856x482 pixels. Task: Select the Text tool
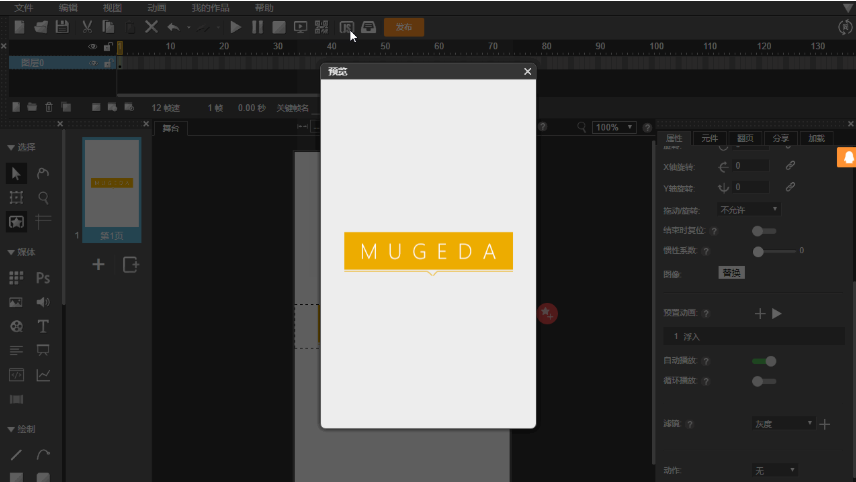pos(43,326)
